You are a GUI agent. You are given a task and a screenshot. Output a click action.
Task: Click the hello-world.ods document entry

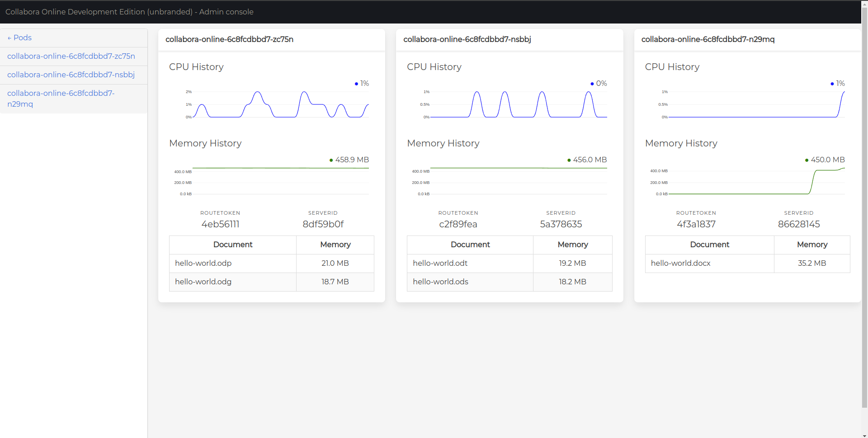(x=440, y=282)
